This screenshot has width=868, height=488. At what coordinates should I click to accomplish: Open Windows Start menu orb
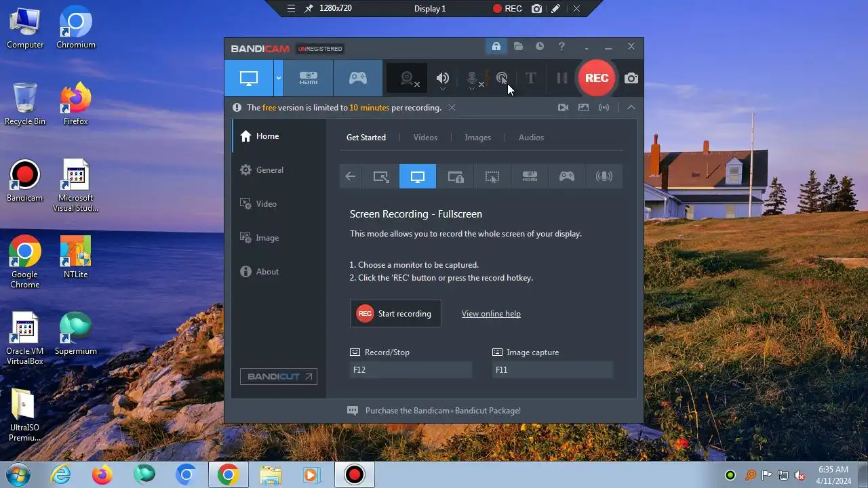pos(18,474)
